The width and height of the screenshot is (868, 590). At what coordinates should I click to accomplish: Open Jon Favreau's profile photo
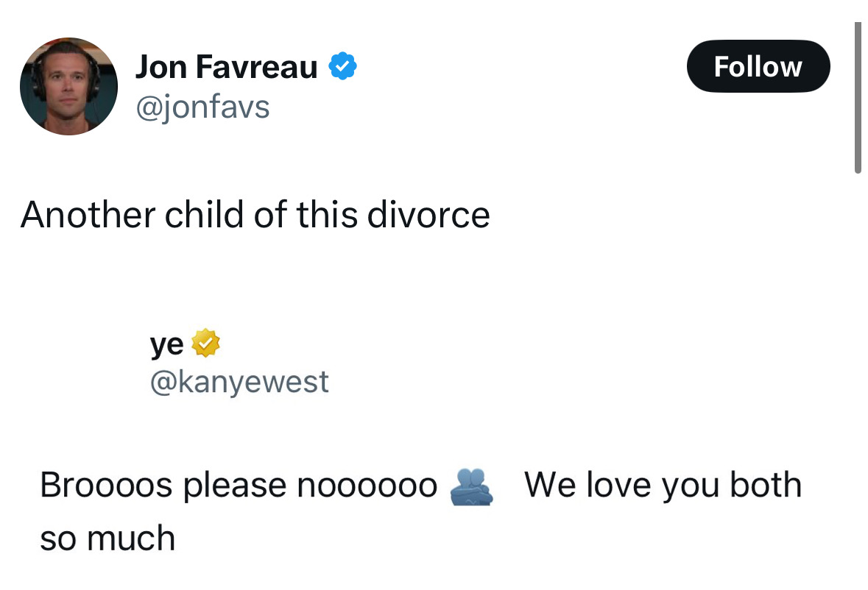[68, 86]
